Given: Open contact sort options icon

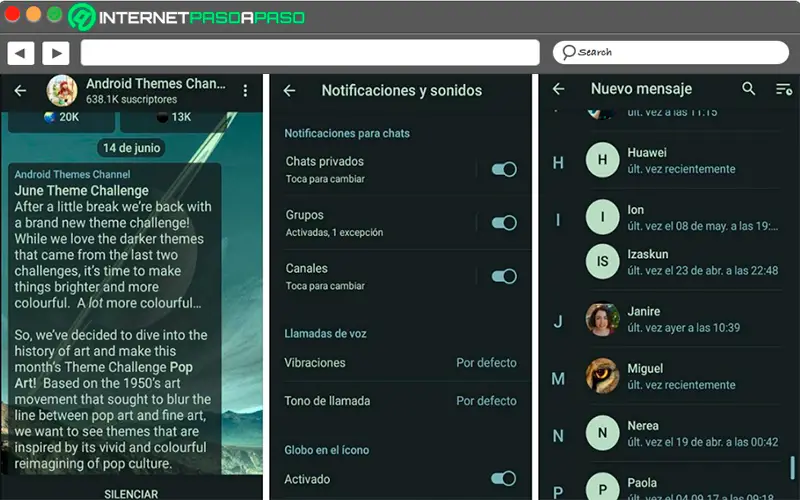Looking at the screenshot, I should click(x=784, y=89).
